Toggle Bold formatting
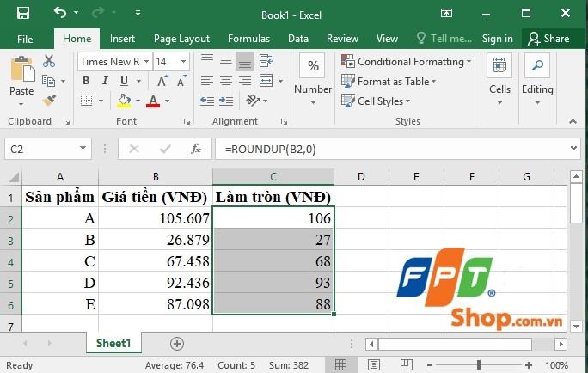Image resolution: width=588 pixels, height=373 pixels. click(x=86, y=81)
